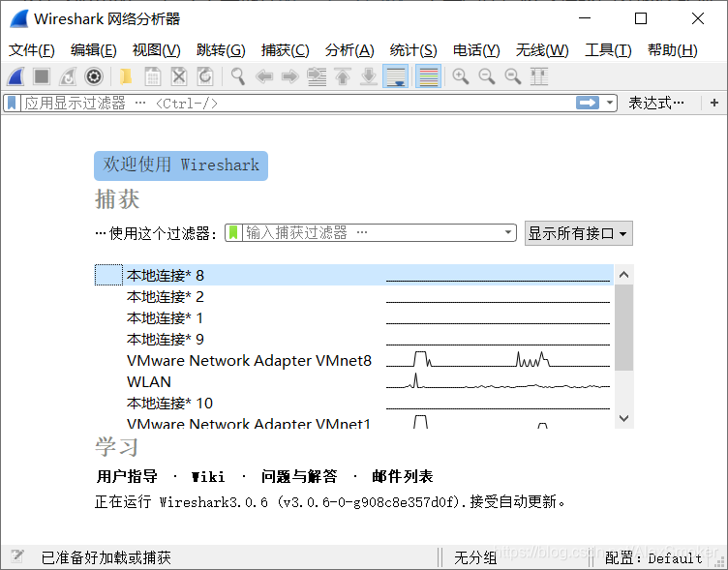The height and width of the screenshot is (570, 728).
Task: Jump to first packet icon
Action: pyautogui.click(x=343, y=76)
